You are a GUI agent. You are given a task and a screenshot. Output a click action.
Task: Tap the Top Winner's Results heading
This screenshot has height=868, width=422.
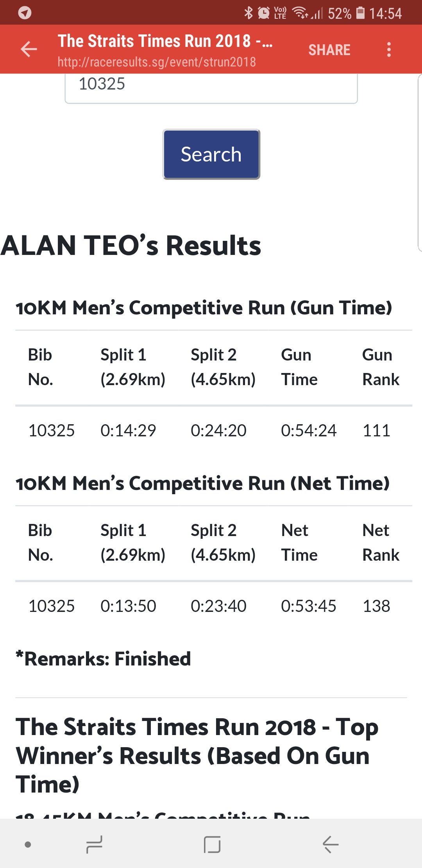197,755
